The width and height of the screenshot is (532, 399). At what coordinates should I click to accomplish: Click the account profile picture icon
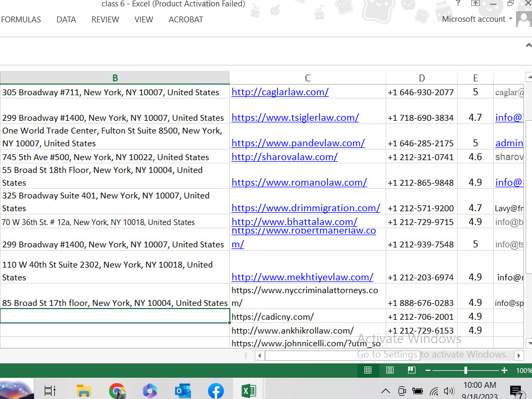click(524, 19)
